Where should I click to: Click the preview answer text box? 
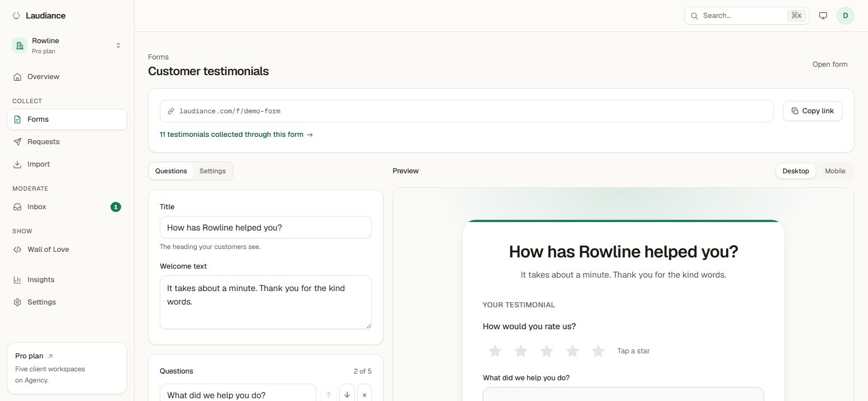tap(623, 394)
